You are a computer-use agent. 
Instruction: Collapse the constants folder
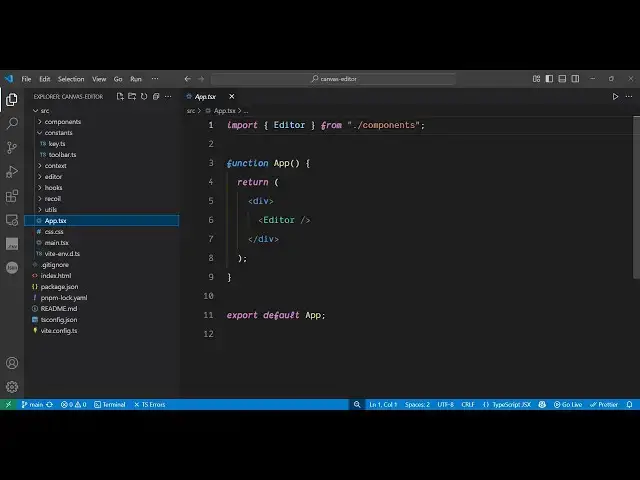pyautogui.click(x=102, y=133)
